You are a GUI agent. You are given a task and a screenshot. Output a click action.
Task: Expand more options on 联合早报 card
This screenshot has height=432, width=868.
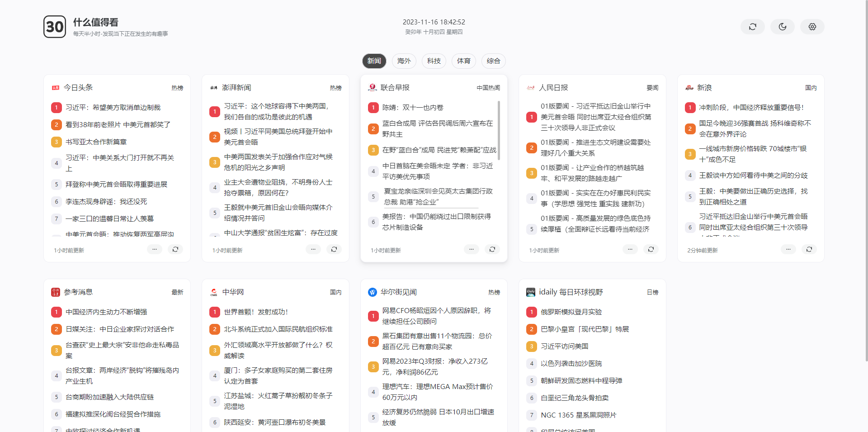click(x=472, y=249)
